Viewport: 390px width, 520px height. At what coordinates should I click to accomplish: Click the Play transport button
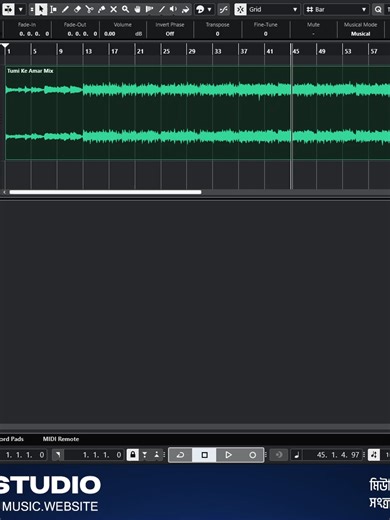228,455
